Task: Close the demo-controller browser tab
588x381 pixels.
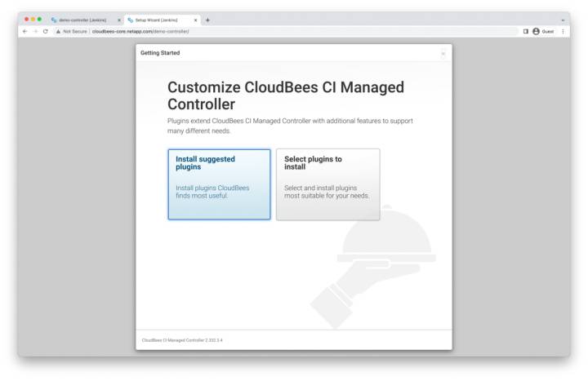Action: pyautogui.click(x=119, y=20)
